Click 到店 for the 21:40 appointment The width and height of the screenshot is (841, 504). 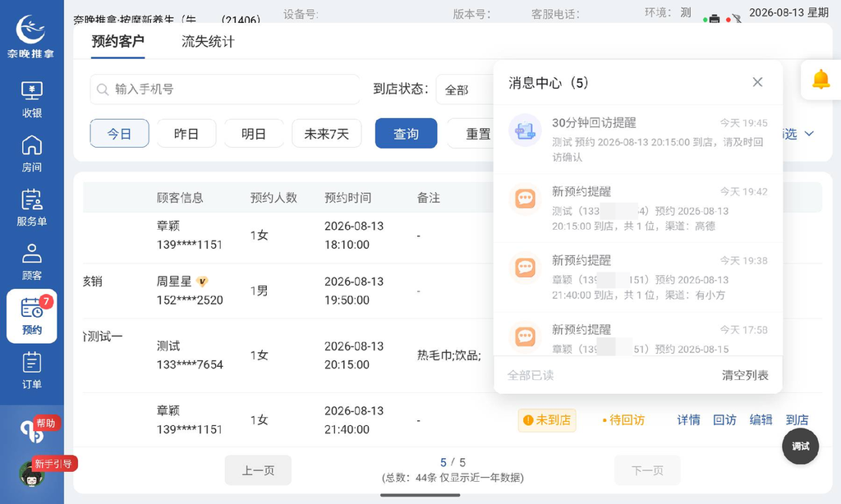pos(797,419)
